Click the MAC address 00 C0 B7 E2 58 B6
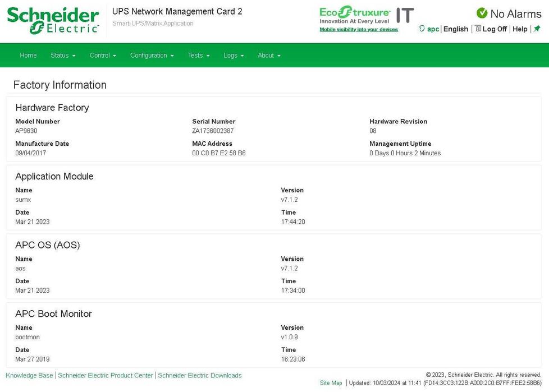Viewport: 549px width, 392px height. [x=219, y=153]
